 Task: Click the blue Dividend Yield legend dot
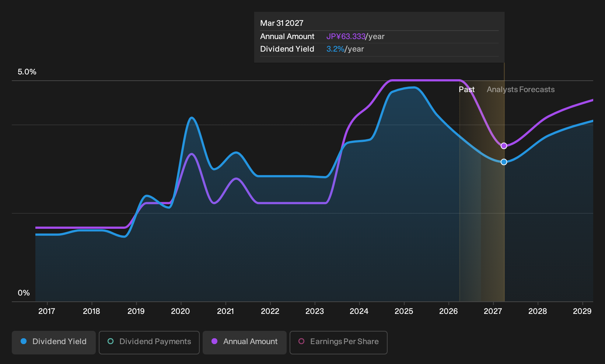(24, 341)
